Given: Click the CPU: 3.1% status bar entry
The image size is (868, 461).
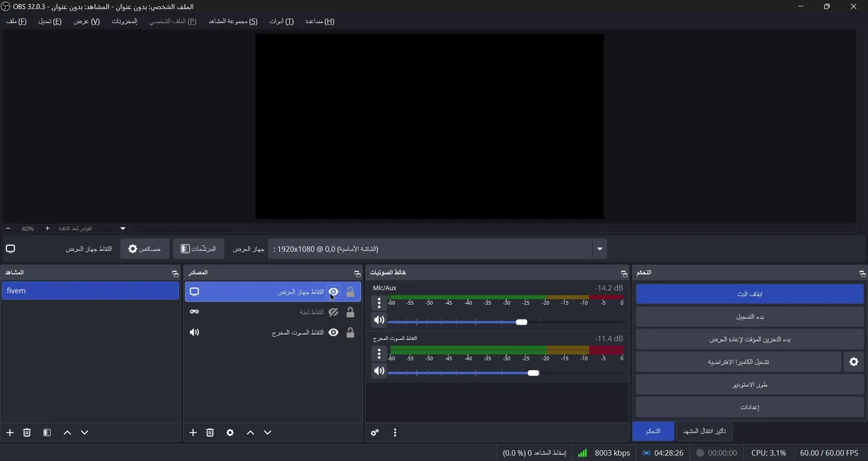Looking at the screenshot, I should [x=769, y=453].
